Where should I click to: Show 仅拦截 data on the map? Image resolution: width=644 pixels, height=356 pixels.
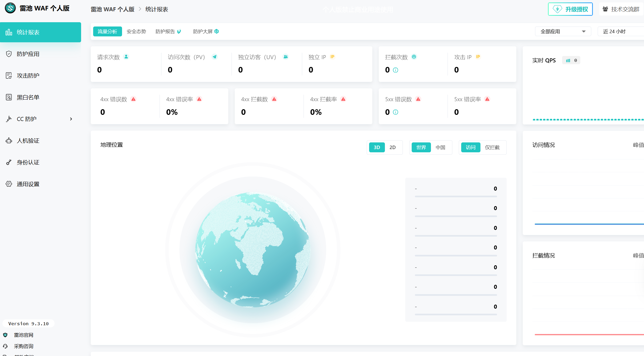492,147
